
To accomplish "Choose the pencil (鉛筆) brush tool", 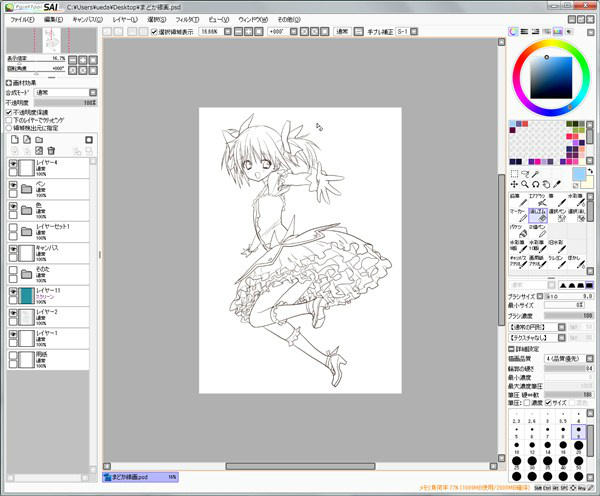I will click(x=518, y=200).
